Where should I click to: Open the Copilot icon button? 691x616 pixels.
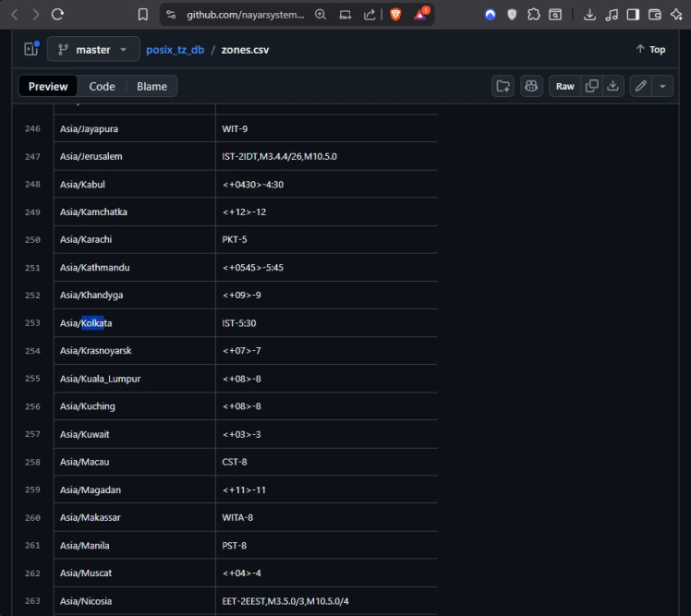(x=531, y=86)
